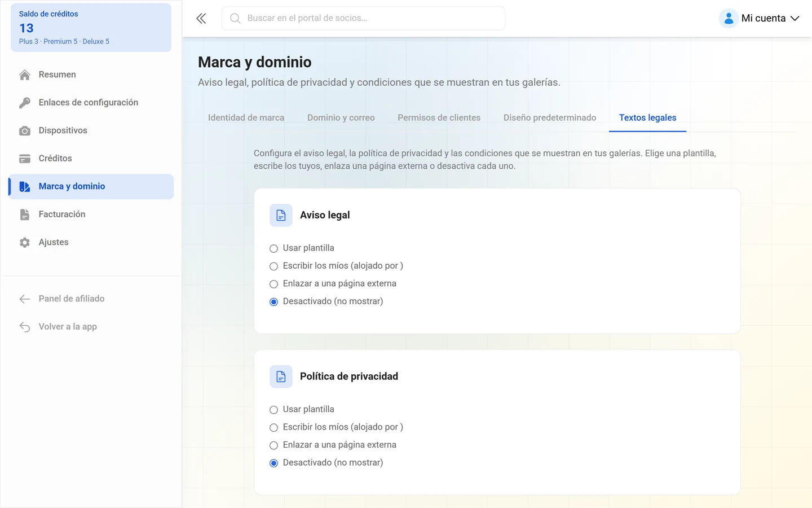The width and height of the screenshot is (812, 508).
Task: Click the Resumen home icon
Action: [25, 75]
